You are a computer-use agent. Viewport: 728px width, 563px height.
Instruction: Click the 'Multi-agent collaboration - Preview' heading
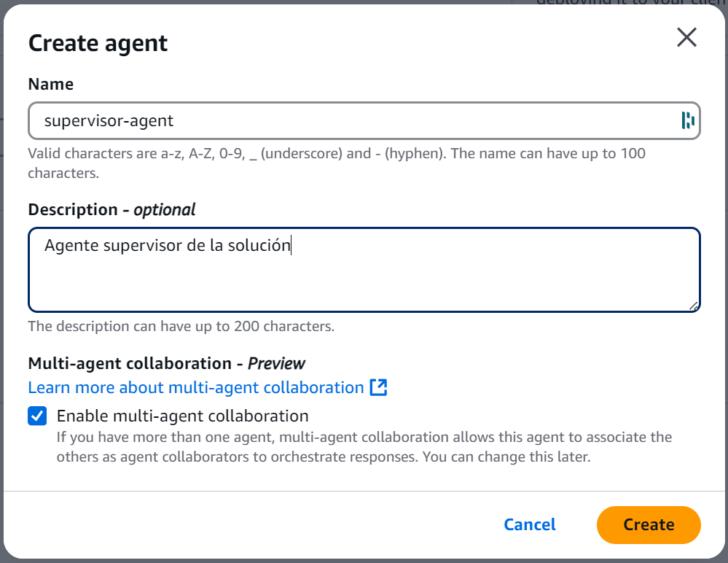[166, 363]
